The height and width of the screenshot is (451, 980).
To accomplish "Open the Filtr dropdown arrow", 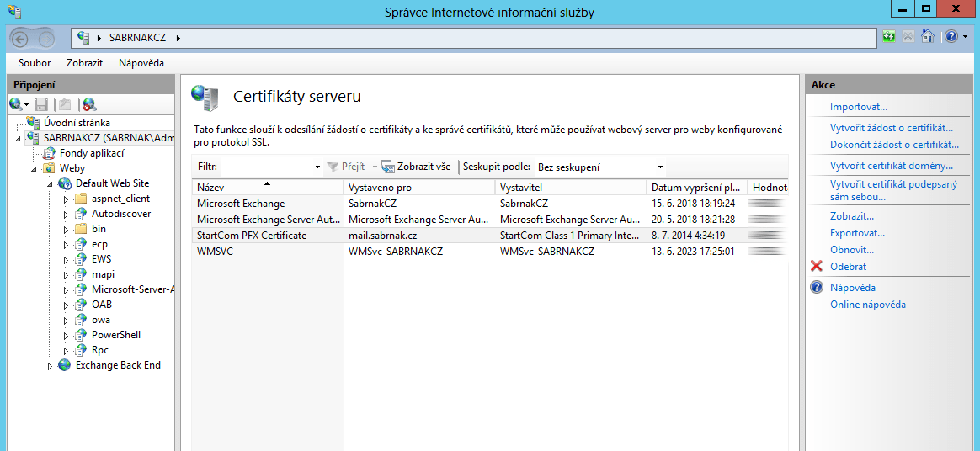I will pos(317,167).
